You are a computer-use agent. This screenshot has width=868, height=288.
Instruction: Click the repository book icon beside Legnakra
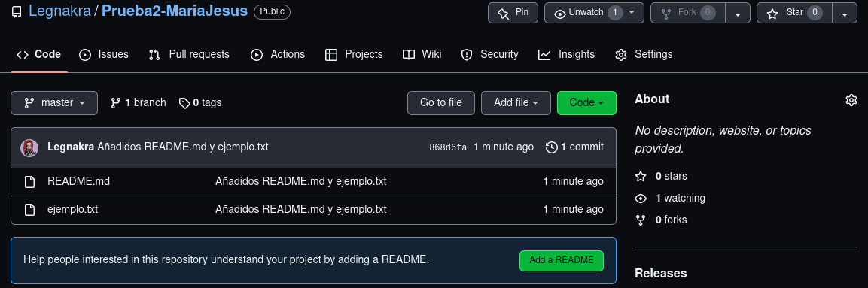pyautogui.click(x=17, y=11)
